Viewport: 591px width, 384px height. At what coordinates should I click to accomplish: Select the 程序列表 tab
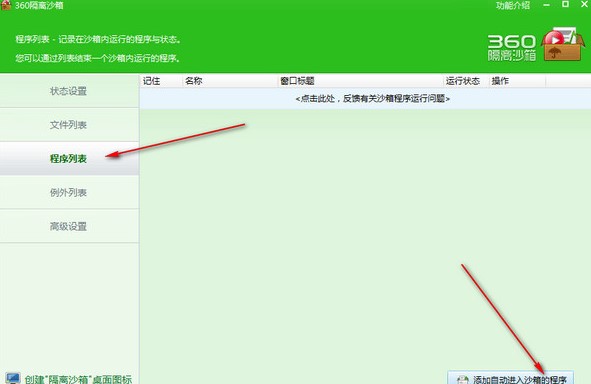[69, 159]
